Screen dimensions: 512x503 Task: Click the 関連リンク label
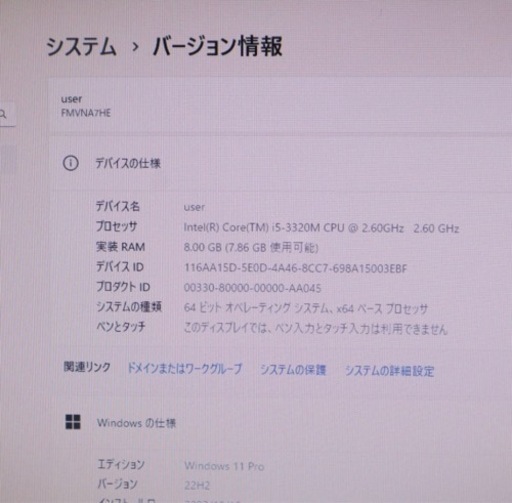click(x=87, y=367)
